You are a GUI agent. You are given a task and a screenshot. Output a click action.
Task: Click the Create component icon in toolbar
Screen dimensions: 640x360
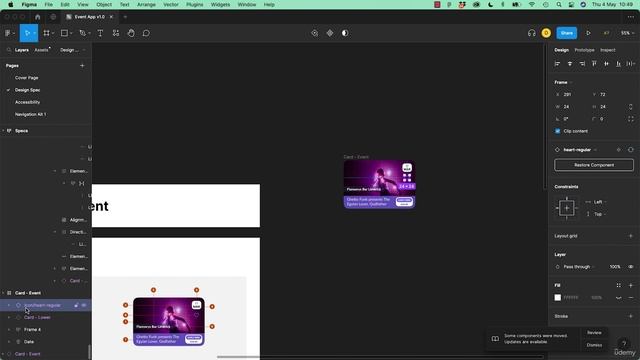(x=330, y=33)
